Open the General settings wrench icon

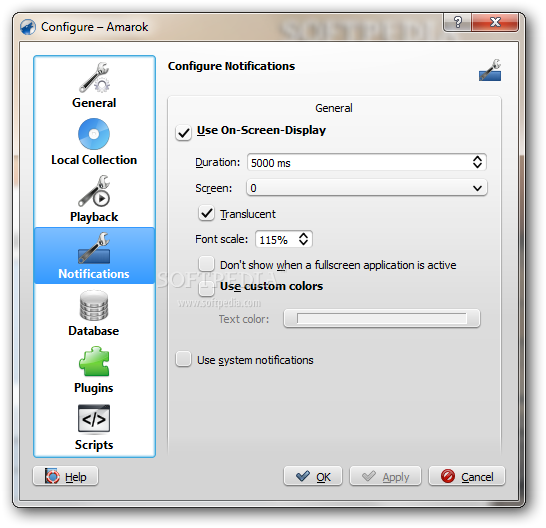click(94, 78)
